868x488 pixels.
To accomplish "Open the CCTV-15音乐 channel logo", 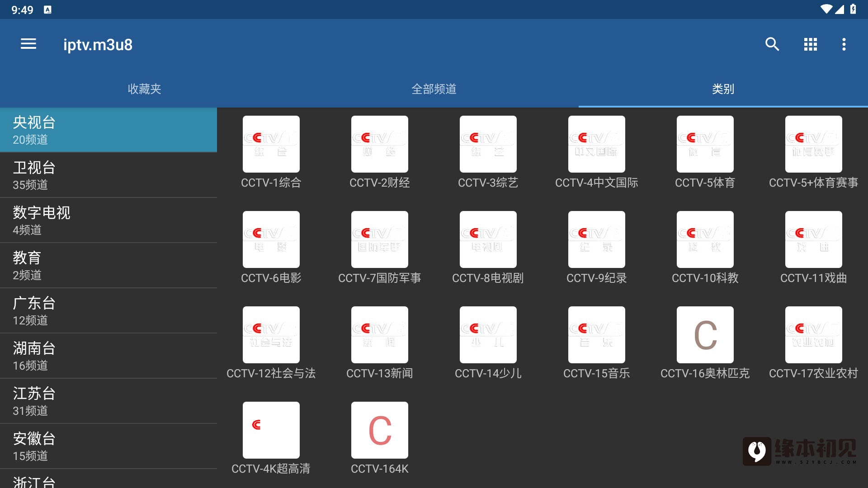I will (x=597, y=335).
